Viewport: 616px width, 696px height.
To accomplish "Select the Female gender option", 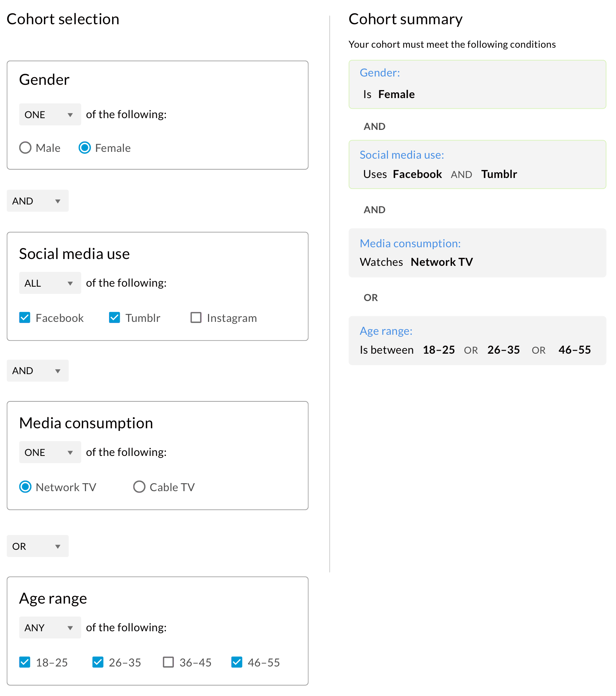I will 85,148.
